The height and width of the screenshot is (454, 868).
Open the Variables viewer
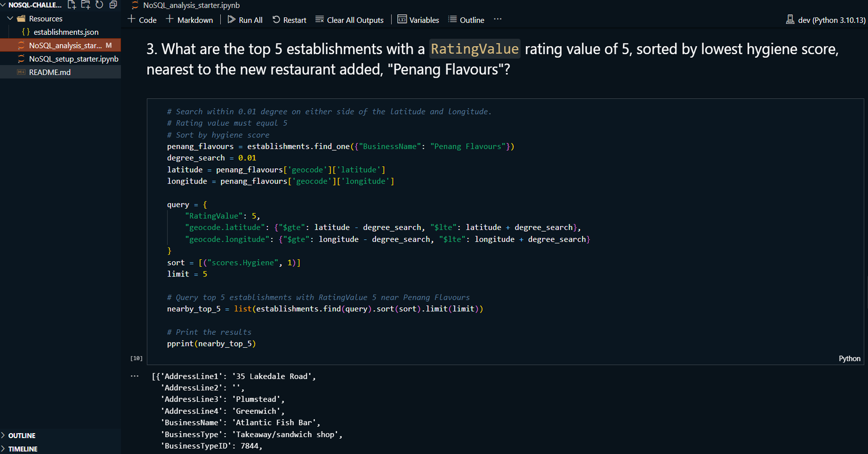point(418,20)
